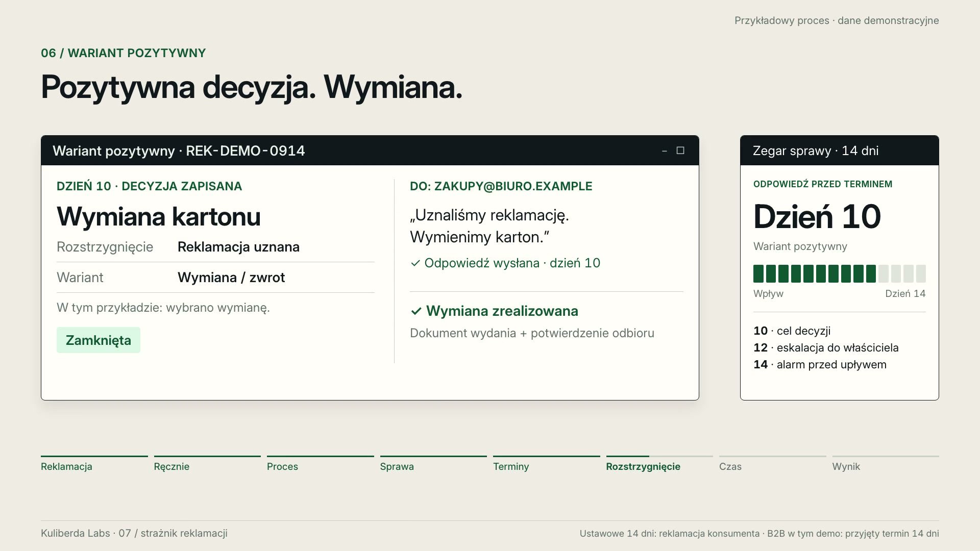Screen dimensions: 980x551
Task: Jump to the Czas step tab
Action: [x=773, y=464]
